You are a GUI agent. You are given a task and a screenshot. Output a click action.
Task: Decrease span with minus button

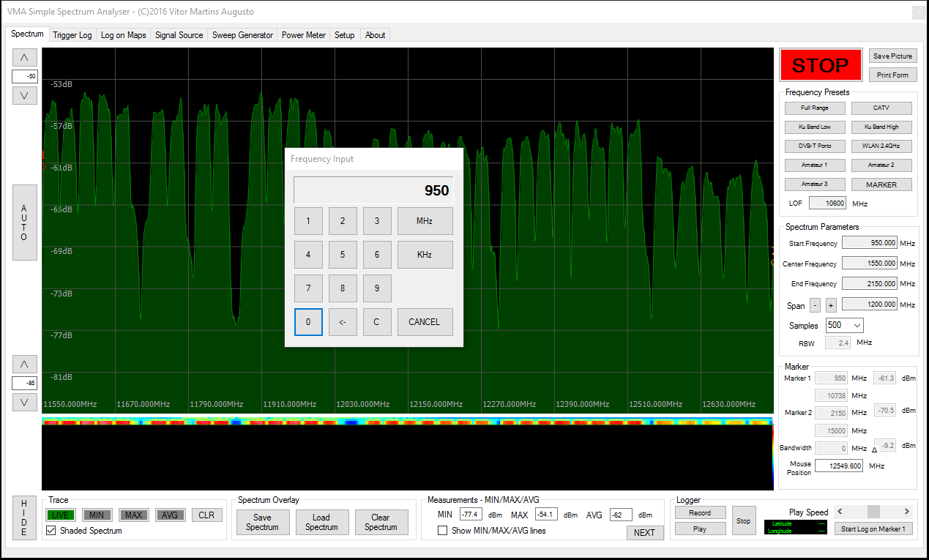[x=815, y=305]
